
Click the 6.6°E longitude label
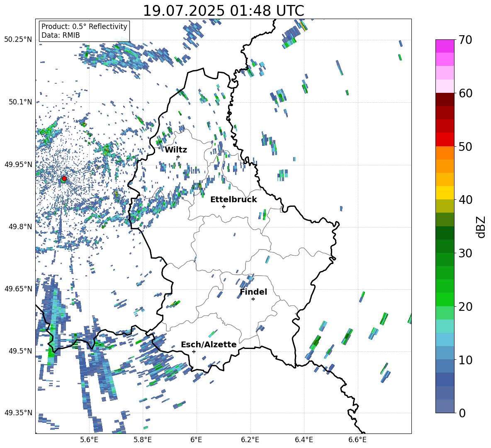(357, 440)
